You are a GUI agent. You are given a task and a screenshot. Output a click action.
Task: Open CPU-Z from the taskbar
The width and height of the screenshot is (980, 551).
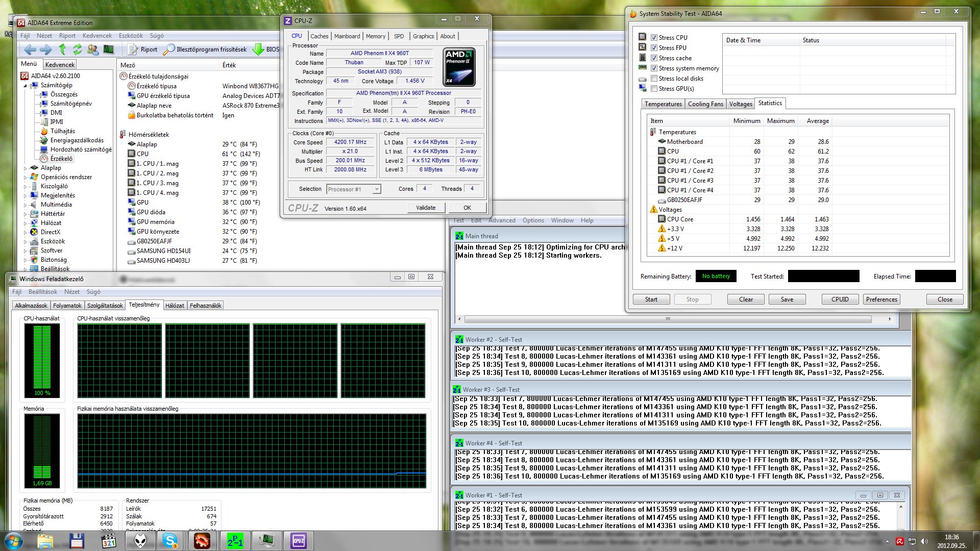point(299,541)
